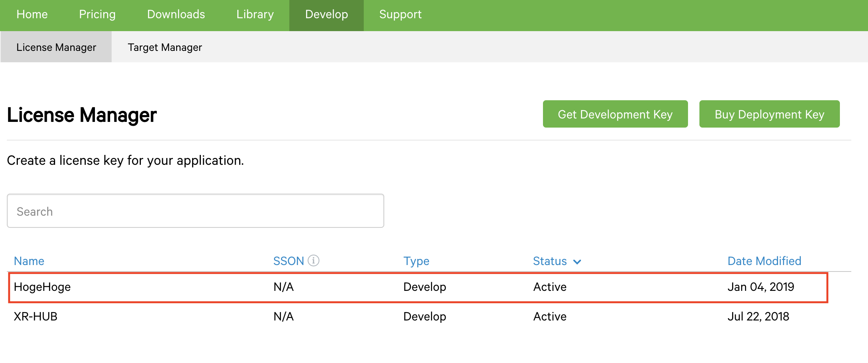Open the Home menu item

pos(32,14)
